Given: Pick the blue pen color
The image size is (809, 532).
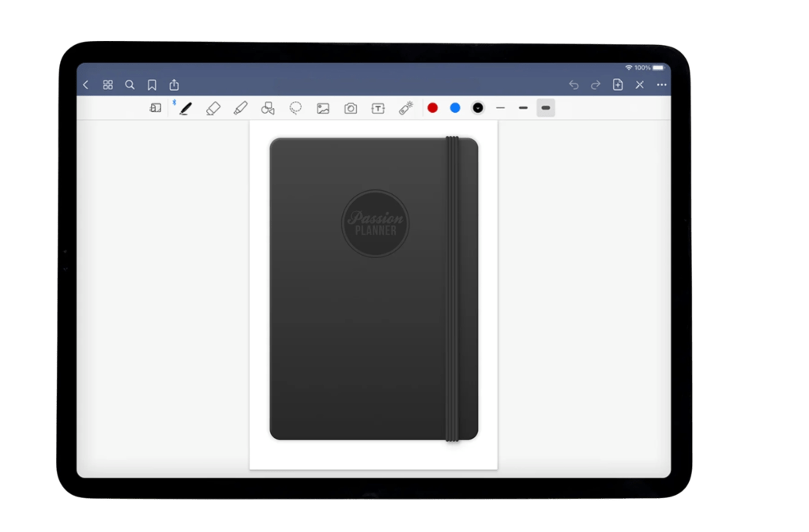Looking at the screenshot, I should point(455,107).
